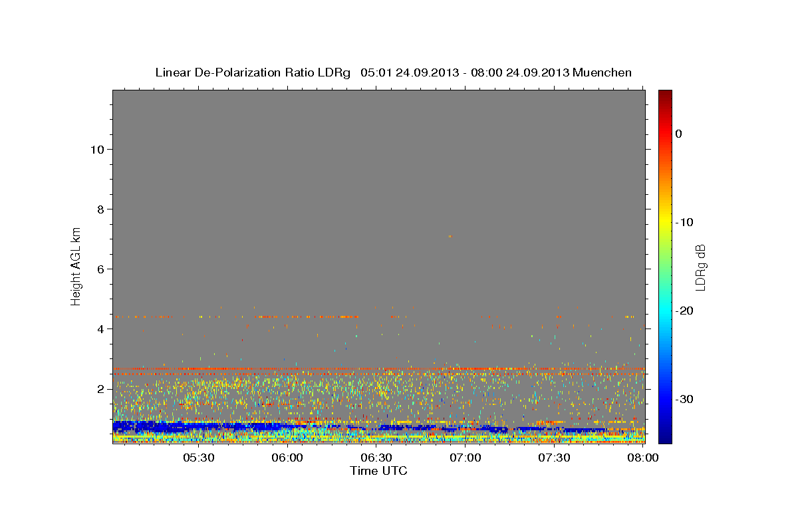Click the colorbar value -20
Screen dimensions: 798x532
685,311
